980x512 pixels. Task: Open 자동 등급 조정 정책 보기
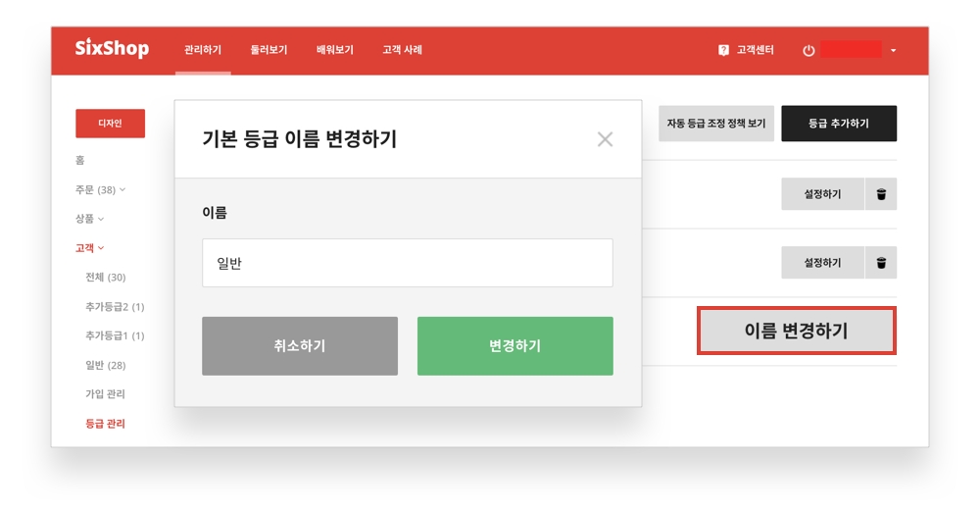pyautogui.click(x=715, y=124)
